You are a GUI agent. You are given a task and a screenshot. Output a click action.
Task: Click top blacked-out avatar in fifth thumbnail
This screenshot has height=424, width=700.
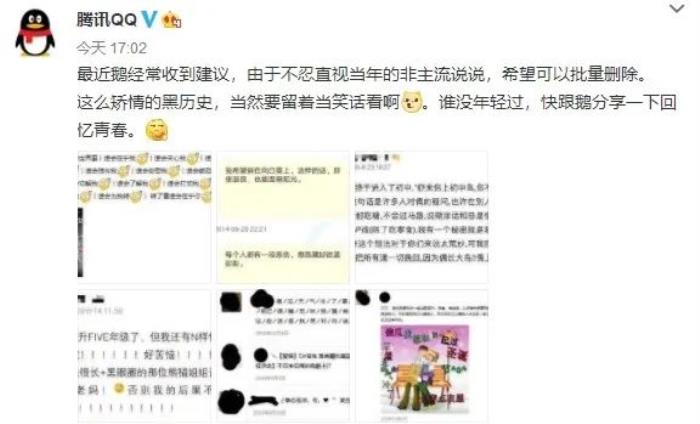coord(231,302)
